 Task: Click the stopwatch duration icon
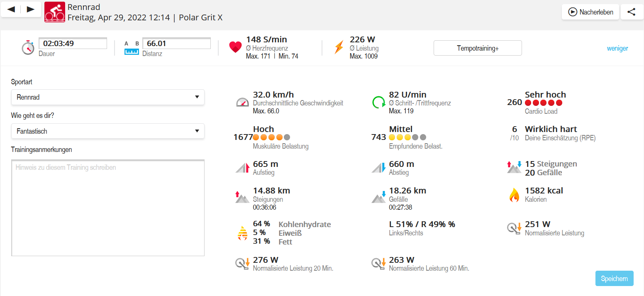pos(28,48)
